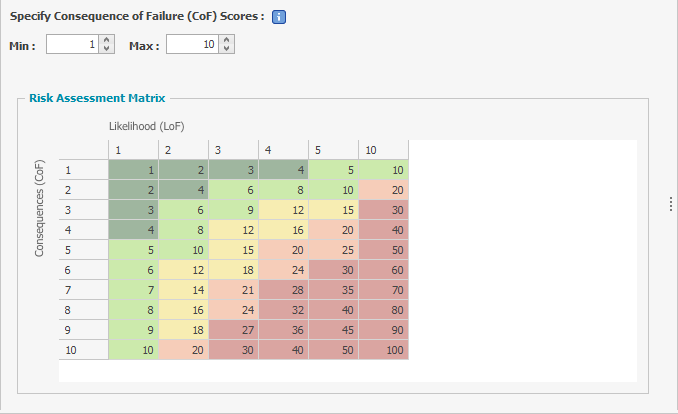
Task: Select Consequences row header 10
Action: 83,350
